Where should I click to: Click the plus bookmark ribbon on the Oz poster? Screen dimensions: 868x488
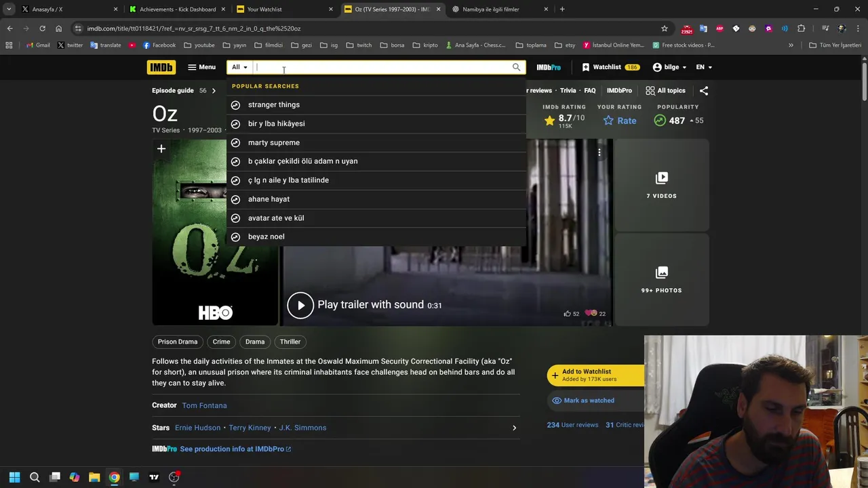click(x=161, y=149)
